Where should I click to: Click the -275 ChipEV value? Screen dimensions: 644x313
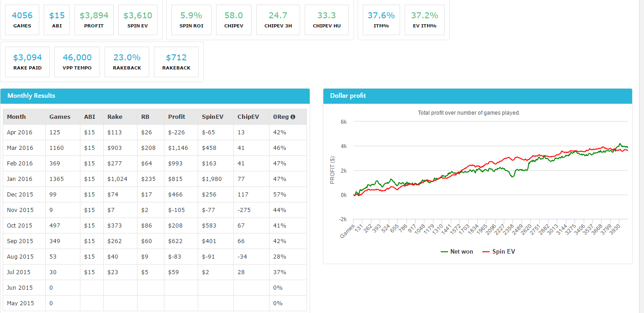(244, 210)
